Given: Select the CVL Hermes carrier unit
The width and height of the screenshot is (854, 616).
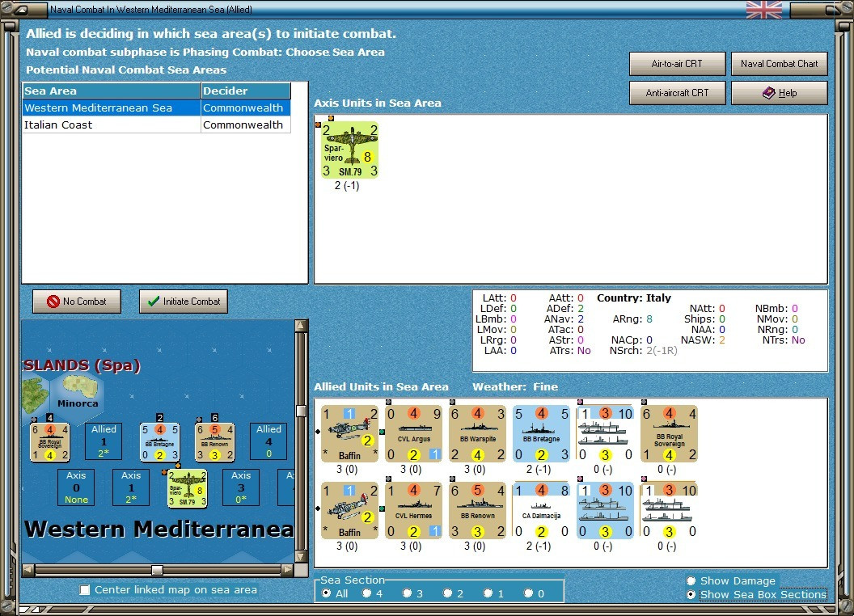Looking at the screenshot, I should click(413, 510).
